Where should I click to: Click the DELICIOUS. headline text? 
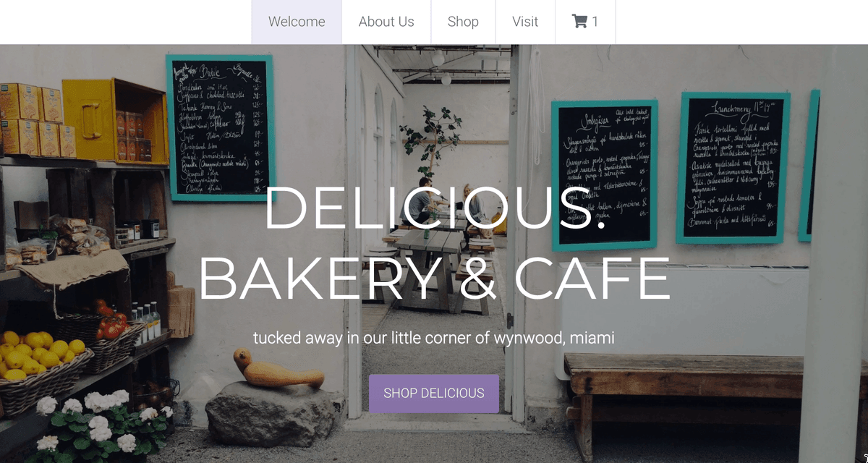click(x=434, y=208)
